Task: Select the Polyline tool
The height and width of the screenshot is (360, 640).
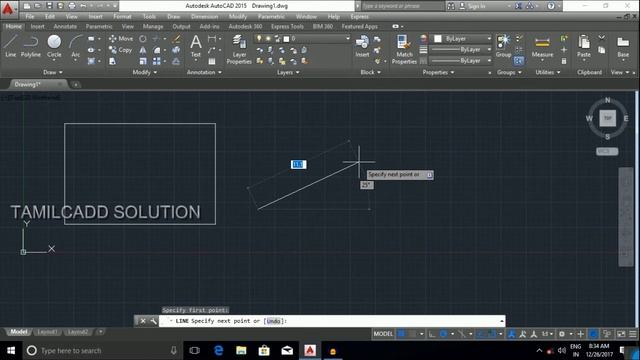Action: (x=31, y=46)
